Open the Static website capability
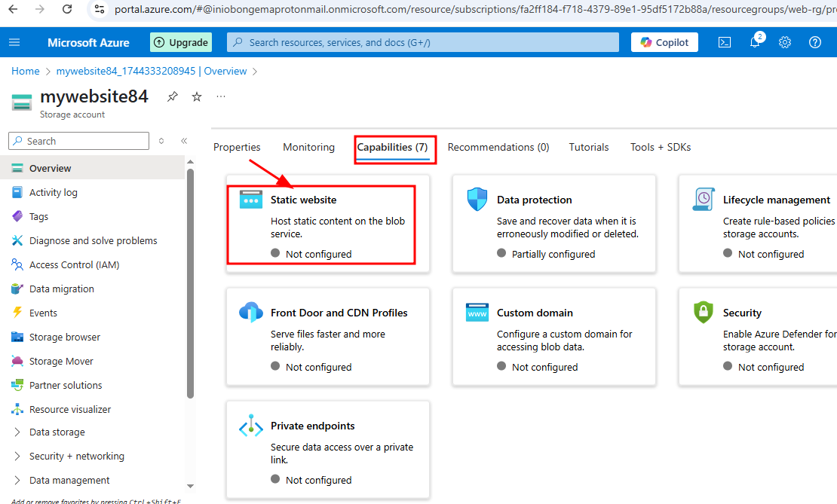 click(328, 224)
